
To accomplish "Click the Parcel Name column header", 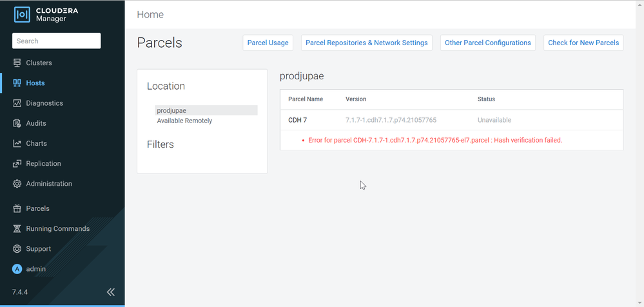I will (306, 99).
